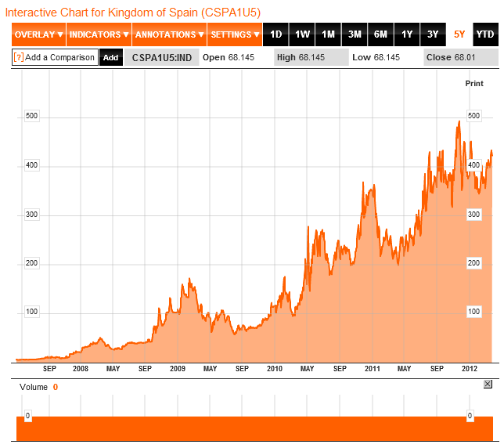The image size is (504, 448).
Task: Click the Add a Comparison field
Action: (x=59, y=57)
